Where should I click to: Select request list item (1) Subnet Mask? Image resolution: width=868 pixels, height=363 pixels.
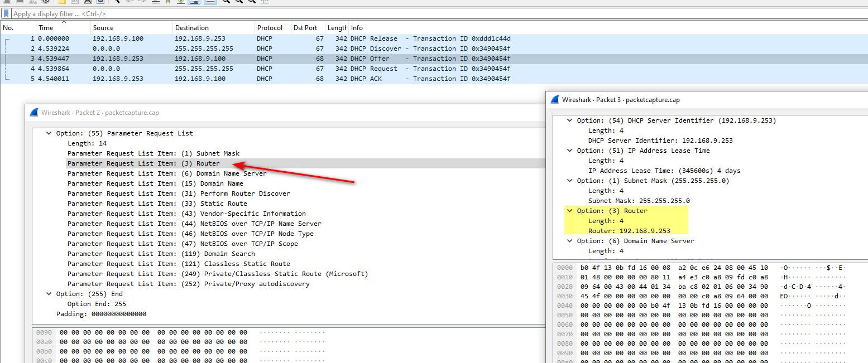click(x=154, y=153)
